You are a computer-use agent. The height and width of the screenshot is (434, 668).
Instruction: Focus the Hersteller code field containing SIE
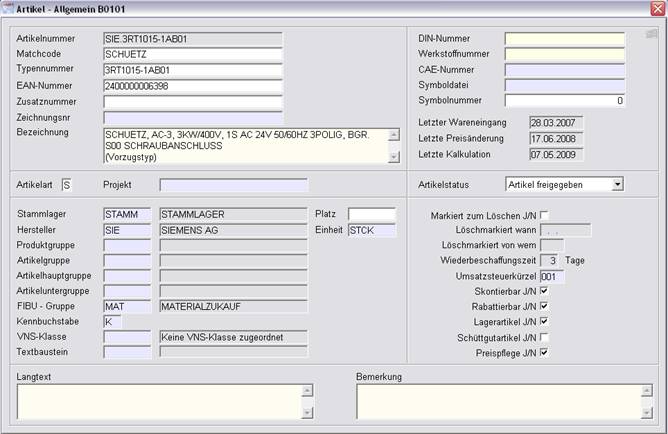point(127,230)
